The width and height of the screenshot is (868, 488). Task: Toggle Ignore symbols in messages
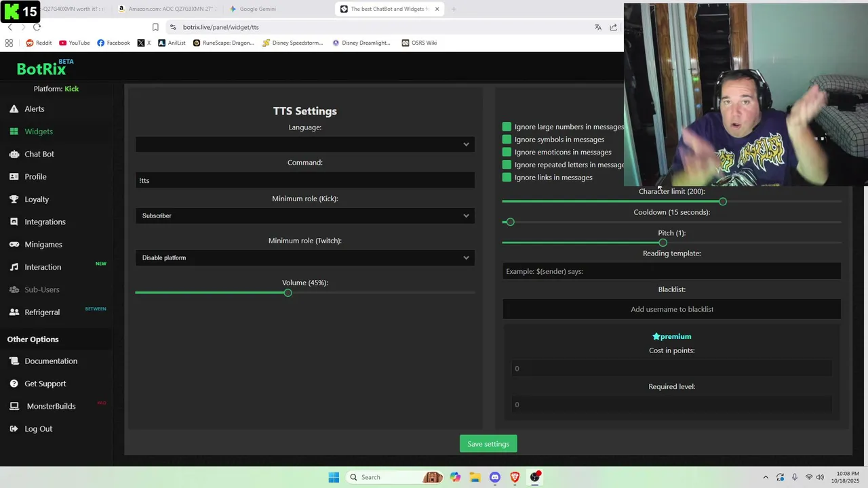[507, 139]
